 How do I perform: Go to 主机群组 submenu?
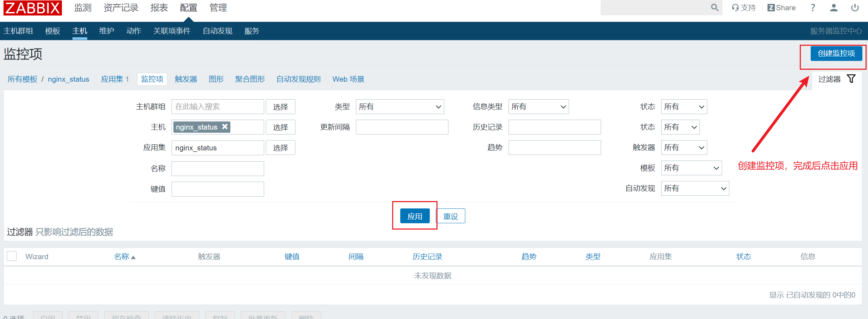[x=18, y=31]
